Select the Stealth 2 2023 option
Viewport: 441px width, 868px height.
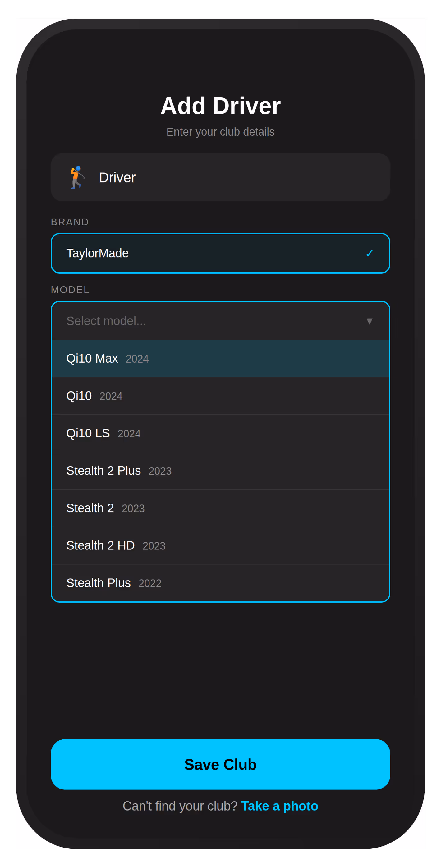[x=220, y=508]
